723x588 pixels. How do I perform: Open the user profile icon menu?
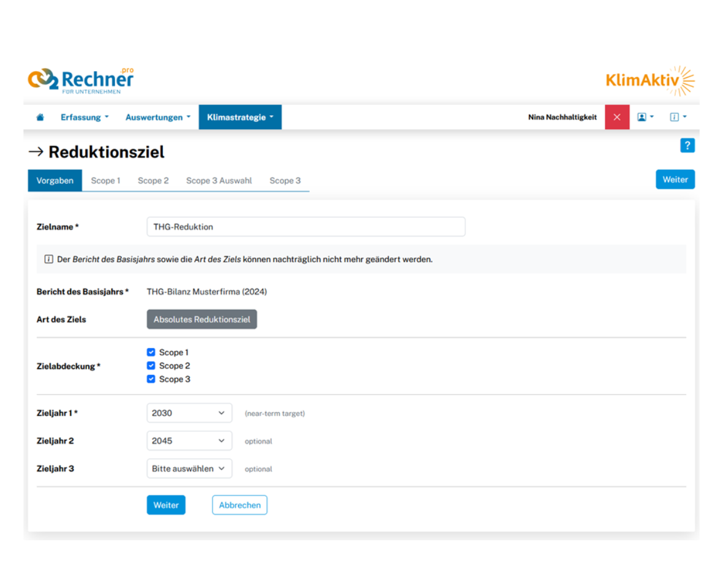point(645,117)
